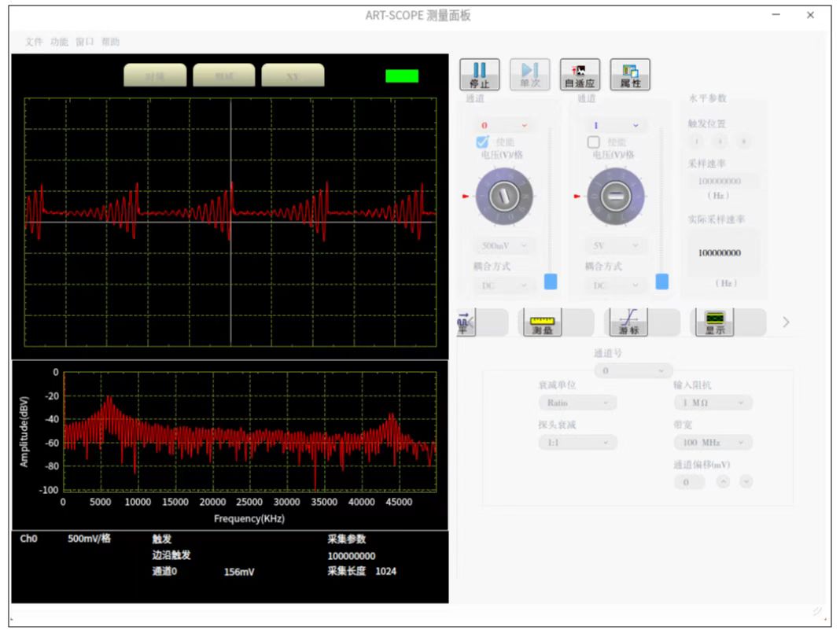Open the 文件 (File) menu
Image resolution: width=840 pixels, height=637 pixels.
[x=34, y=42]
